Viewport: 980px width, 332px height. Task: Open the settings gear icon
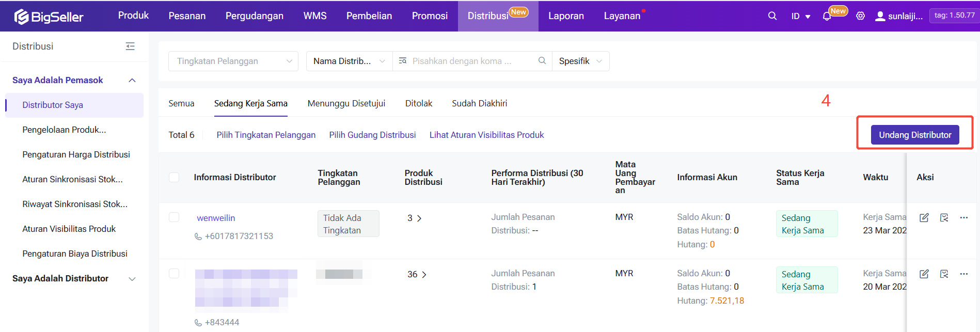click(x=860, y=16)
